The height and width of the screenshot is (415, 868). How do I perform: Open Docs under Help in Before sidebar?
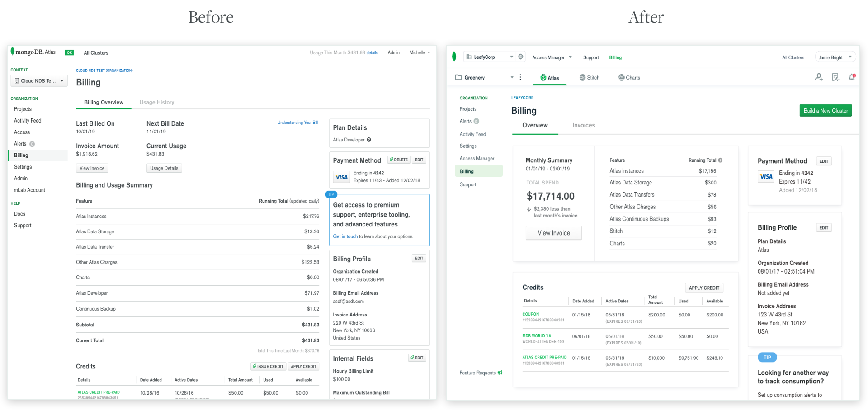(19, 214)
